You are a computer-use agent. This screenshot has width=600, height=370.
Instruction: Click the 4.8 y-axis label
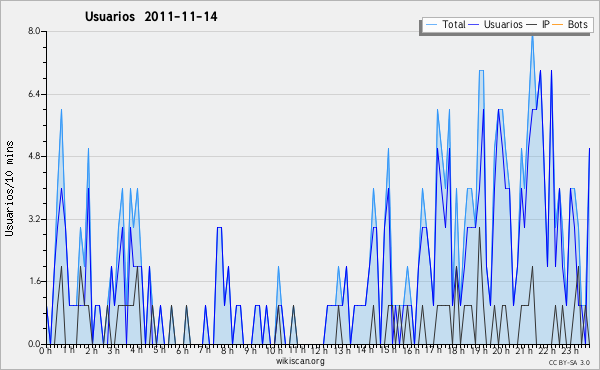pos(34,156)
